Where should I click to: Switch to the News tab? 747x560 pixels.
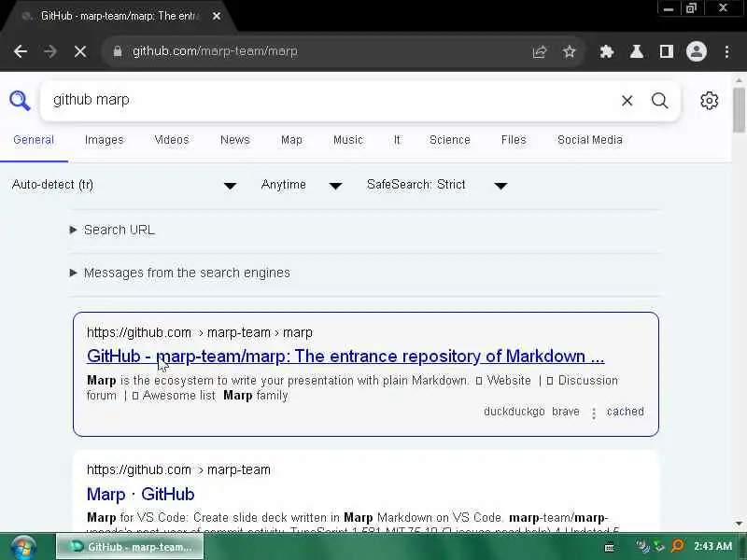[235, 140]
